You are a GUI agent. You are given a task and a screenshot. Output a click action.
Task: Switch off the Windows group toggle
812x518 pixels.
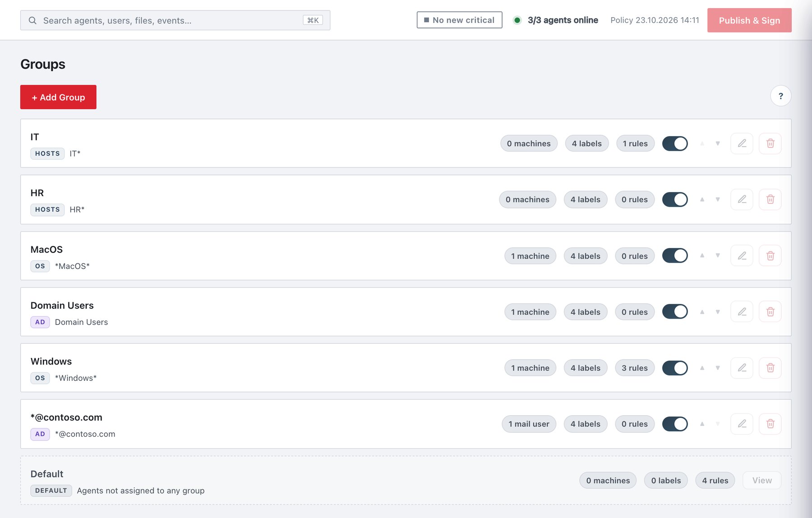675,368
